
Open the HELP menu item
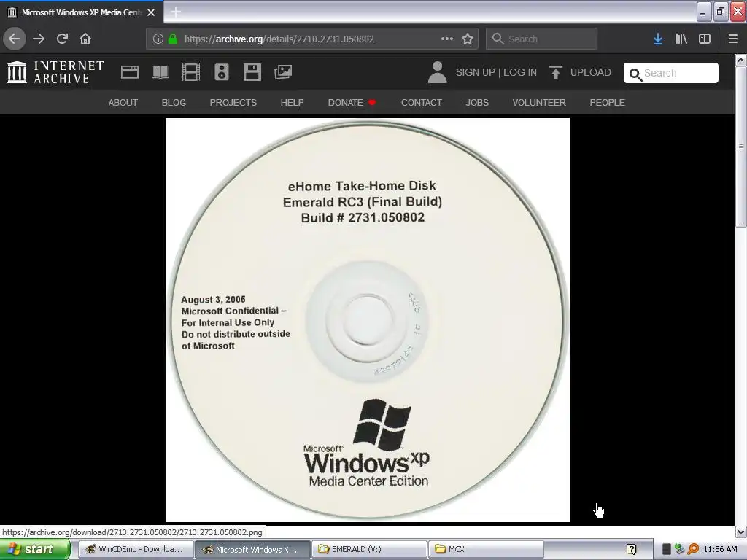point(292,102)
